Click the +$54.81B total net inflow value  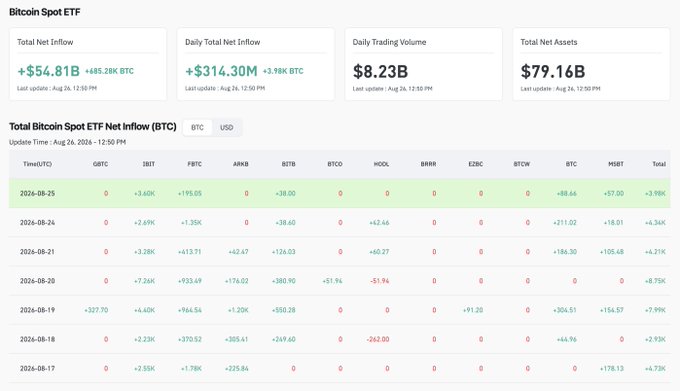pyautogui.click(x=49, y=71)
